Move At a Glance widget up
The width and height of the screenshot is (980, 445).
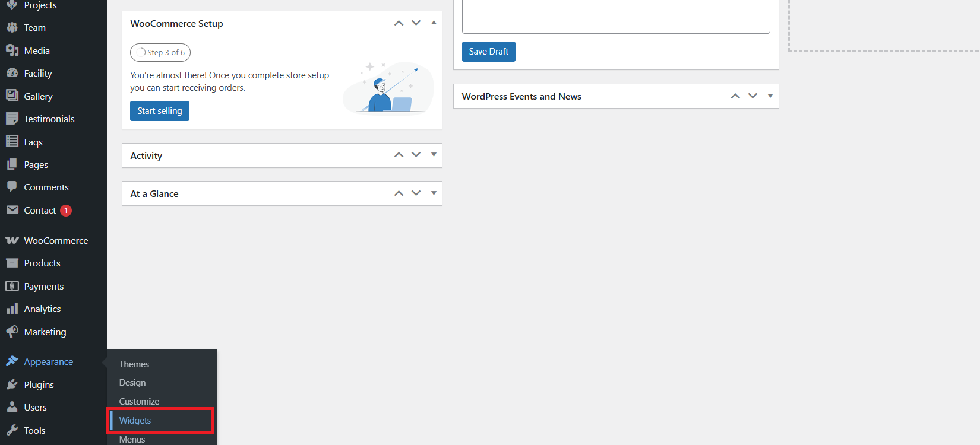pyautogui.click(x=399, y=193)
